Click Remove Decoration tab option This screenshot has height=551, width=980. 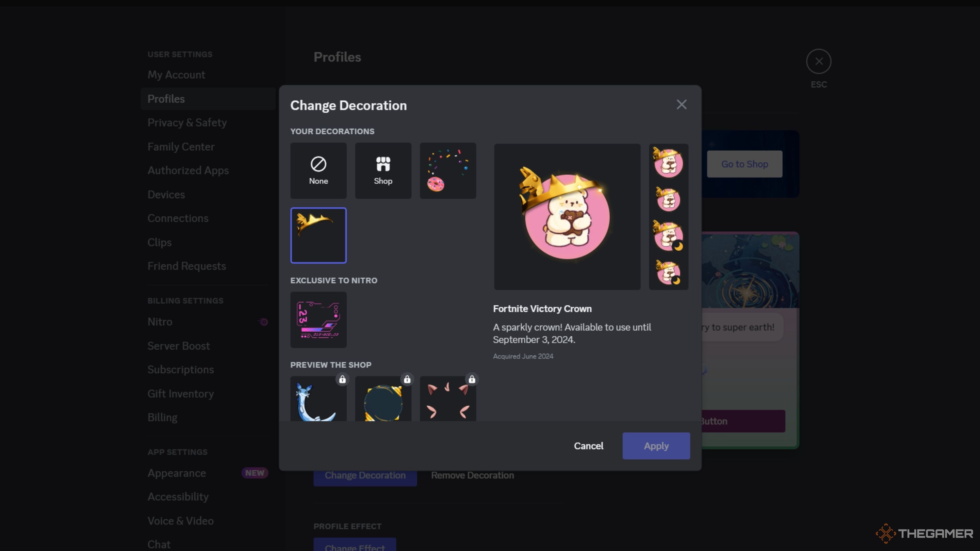(x=473, y=475)
